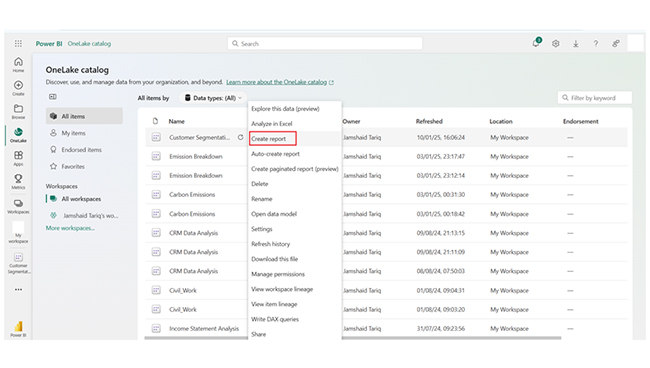Select View item lineage

pos(274,304)
